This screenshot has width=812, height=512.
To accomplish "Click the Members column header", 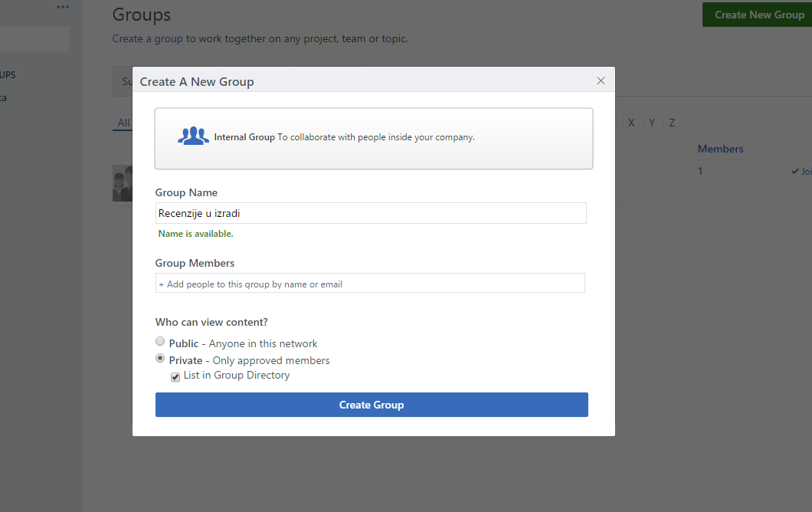I will pos(720,149).
